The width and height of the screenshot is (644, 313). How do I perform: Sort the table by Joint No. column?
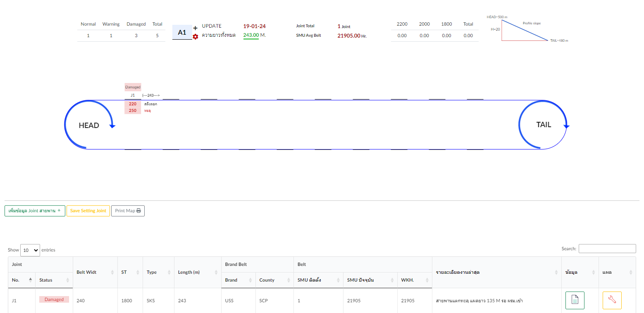coord(21,280)
